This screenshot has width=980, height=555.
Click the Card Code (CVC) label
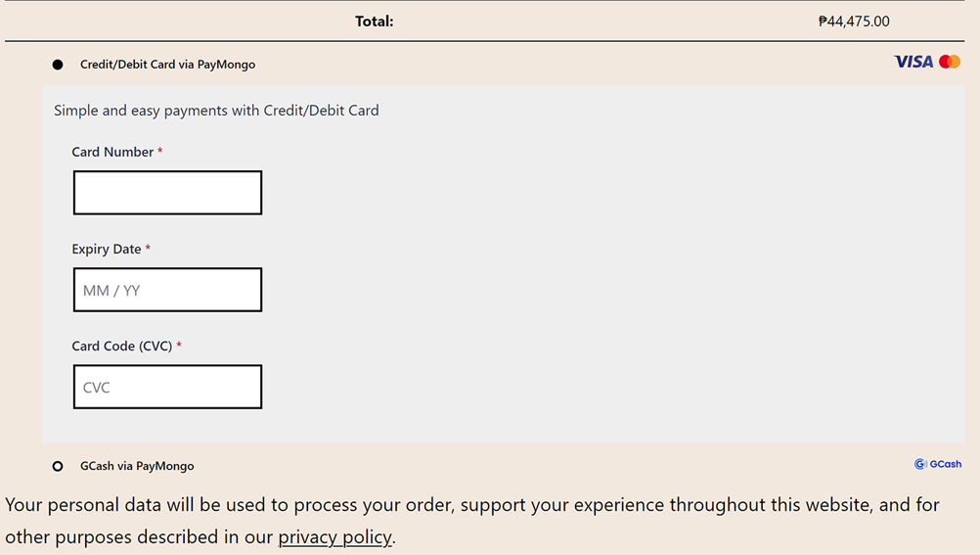122,346
